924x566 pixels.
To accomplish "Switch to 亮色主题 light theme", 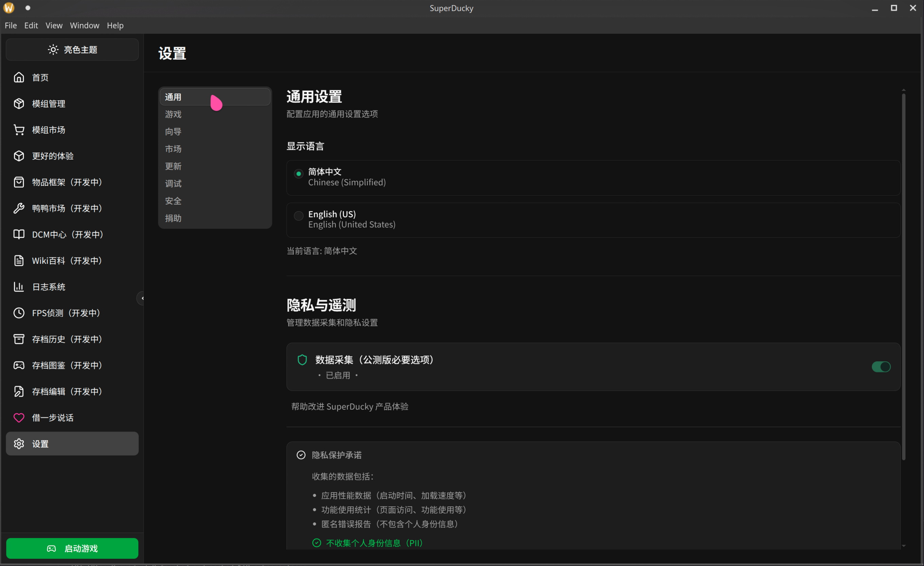I will [72, 49].
